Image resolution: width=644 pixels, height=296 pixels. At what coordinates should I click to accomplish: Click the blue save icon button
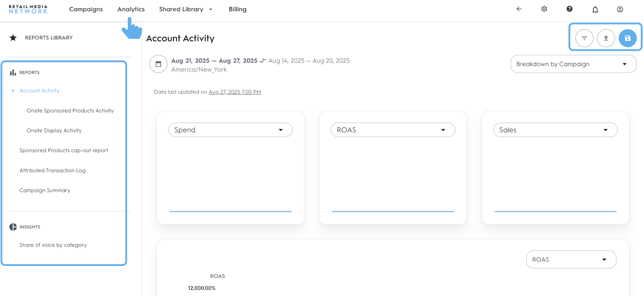(627, 38)
